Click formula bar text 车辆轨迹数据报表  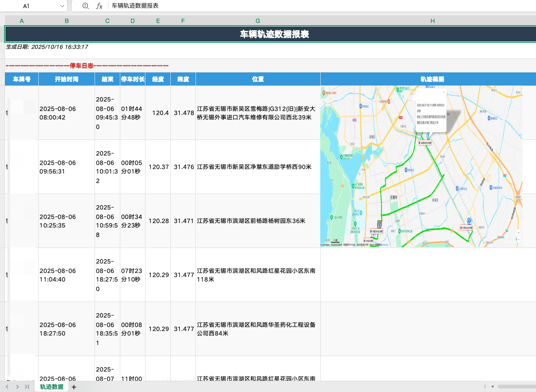coord(135,6)
